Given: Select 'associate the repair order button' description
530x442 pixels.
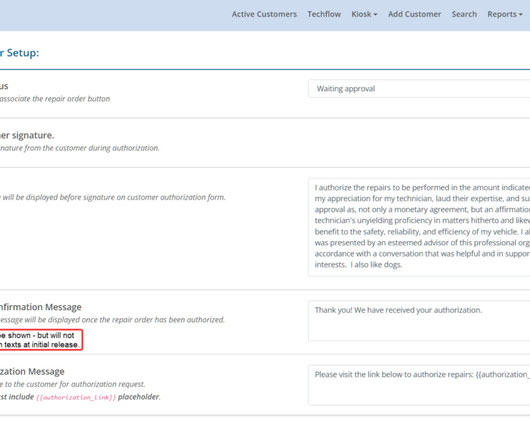Looking at the screenshot, I should (x=55, y=99).
